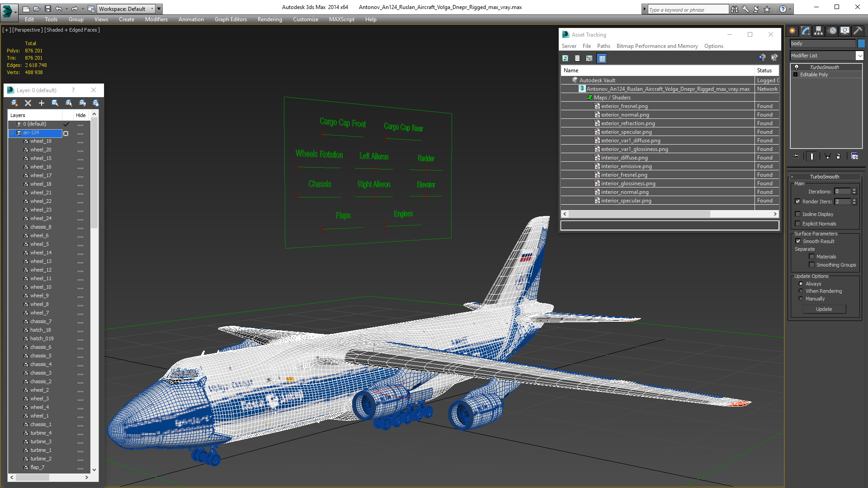Click Pin Stack icon below modifier stack

(x=796, y=156)
